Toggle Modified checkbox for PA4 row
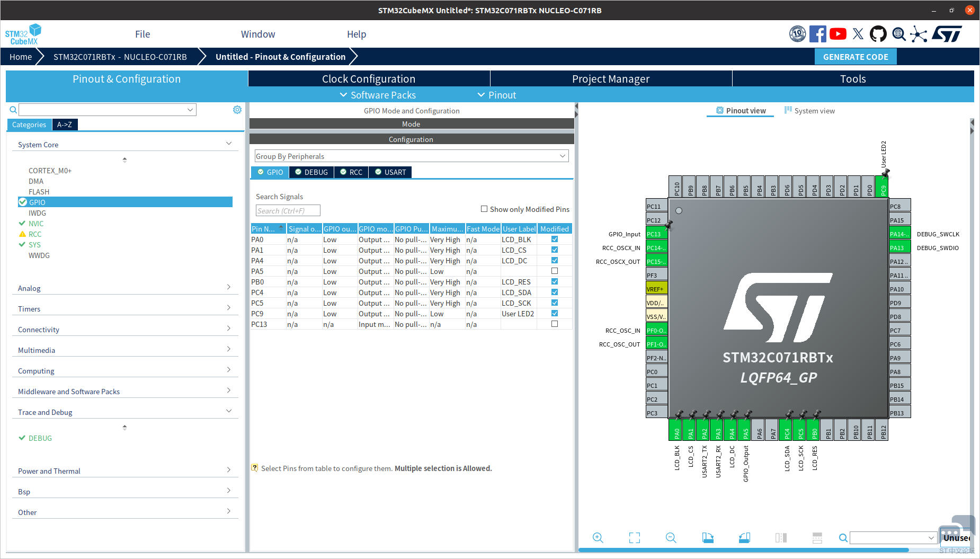Image resolution: width=980 pixels, height=559 pixels. point(555,260)
